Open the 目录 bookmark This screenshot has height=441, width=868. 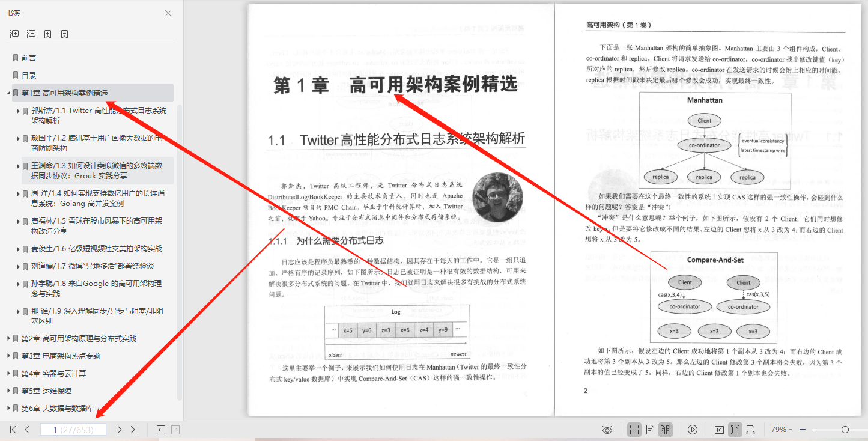click(x=29, y=76)
